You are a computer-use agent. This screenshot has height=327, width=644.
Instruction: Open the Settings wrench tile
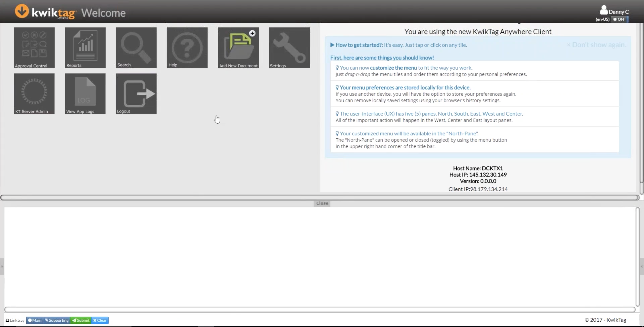(290, 48)
